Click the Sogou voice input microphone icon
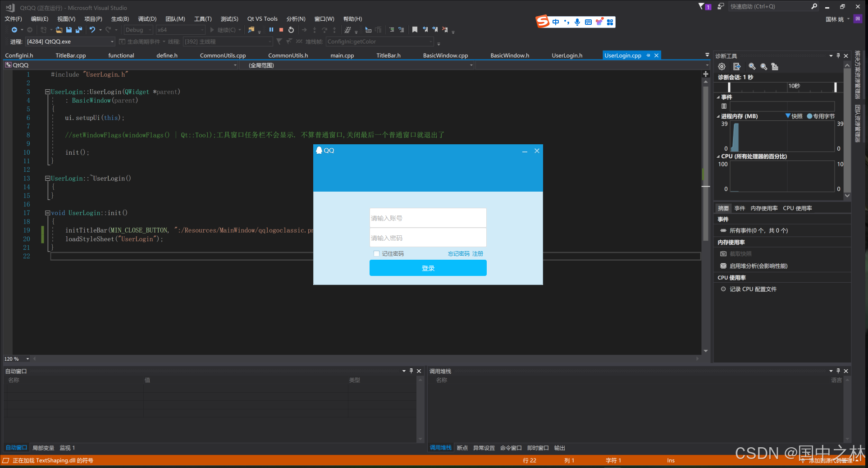The image size is (868, 468). tap(577, 22)
